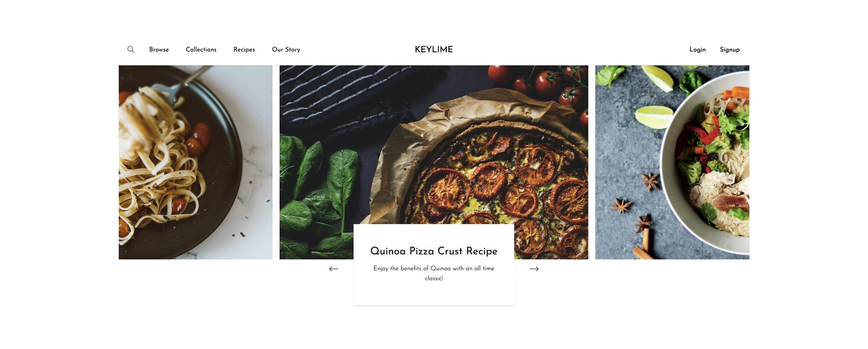Click the Login link

point(698,50)
